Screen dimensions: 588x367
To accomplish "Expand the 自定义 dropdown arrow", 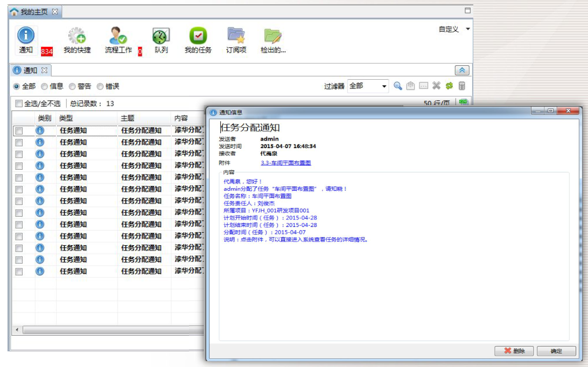I will (x=467, y=29).
